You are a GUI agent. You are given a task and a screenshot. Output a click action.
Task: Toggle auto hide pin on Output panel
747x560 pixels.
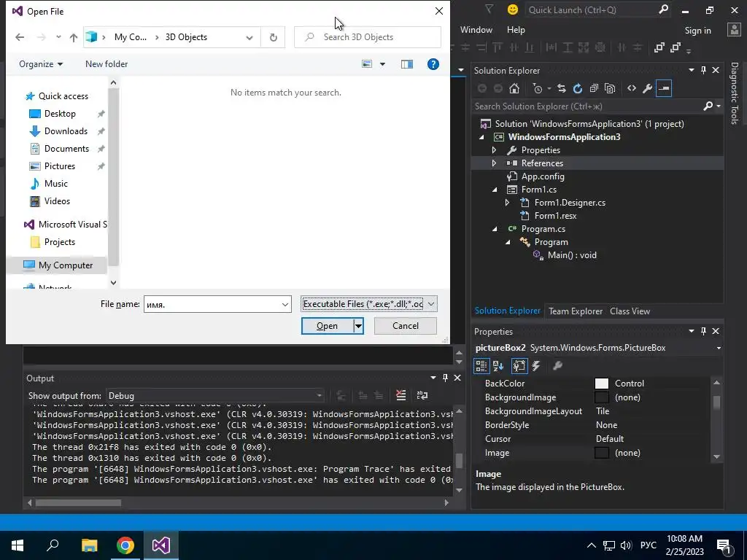(446, 378)
